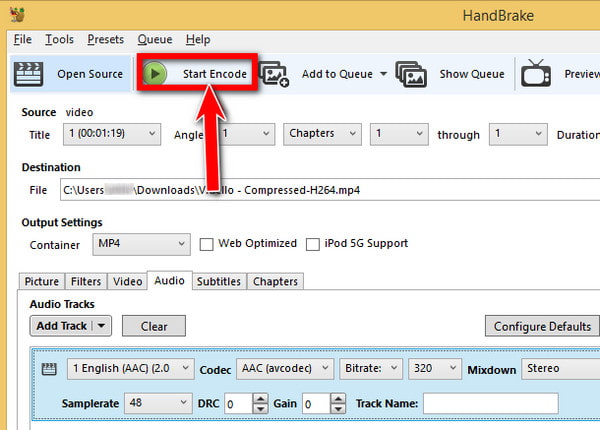Click the Show Queue stacked pictures icon

click(411, 74)
